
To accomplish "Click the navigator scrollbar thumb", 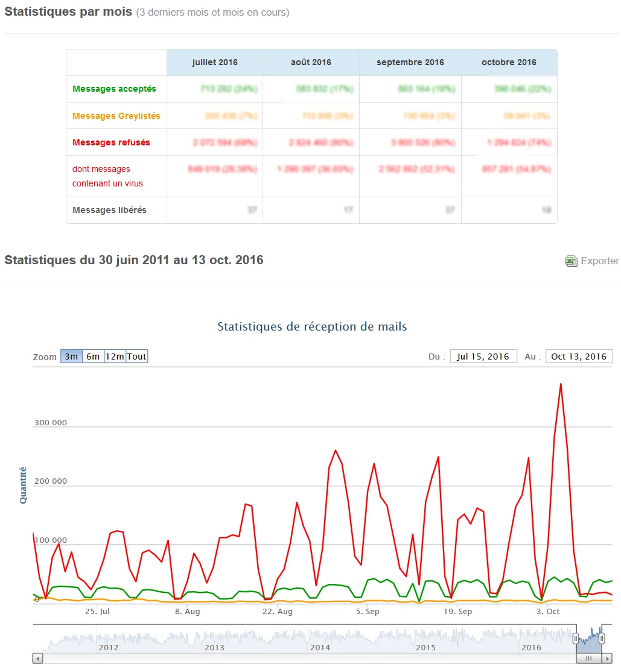I will 589,658.
